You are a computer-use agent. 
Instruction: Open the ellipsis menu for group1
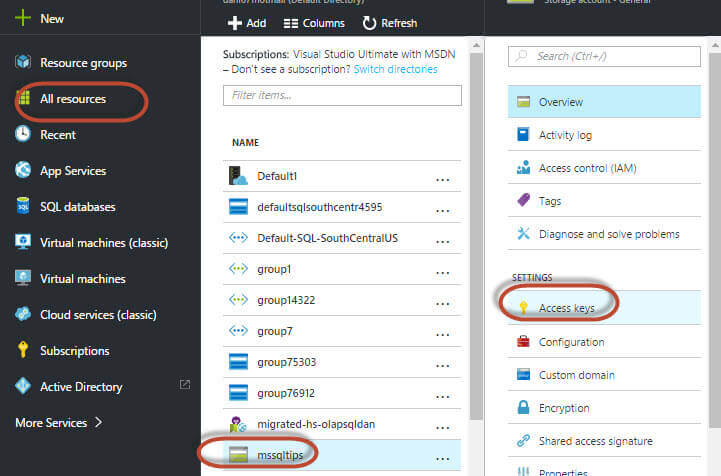click(442, 273)
